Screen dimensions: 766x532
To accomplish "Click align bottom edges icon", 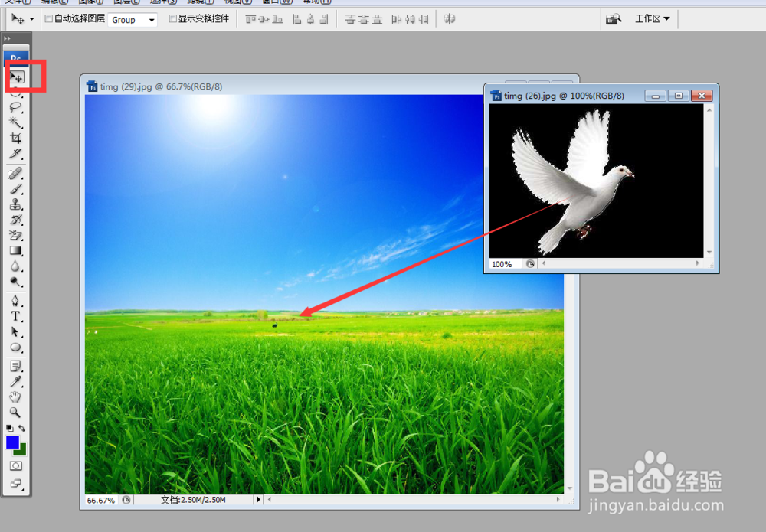I will pos(277,19).
